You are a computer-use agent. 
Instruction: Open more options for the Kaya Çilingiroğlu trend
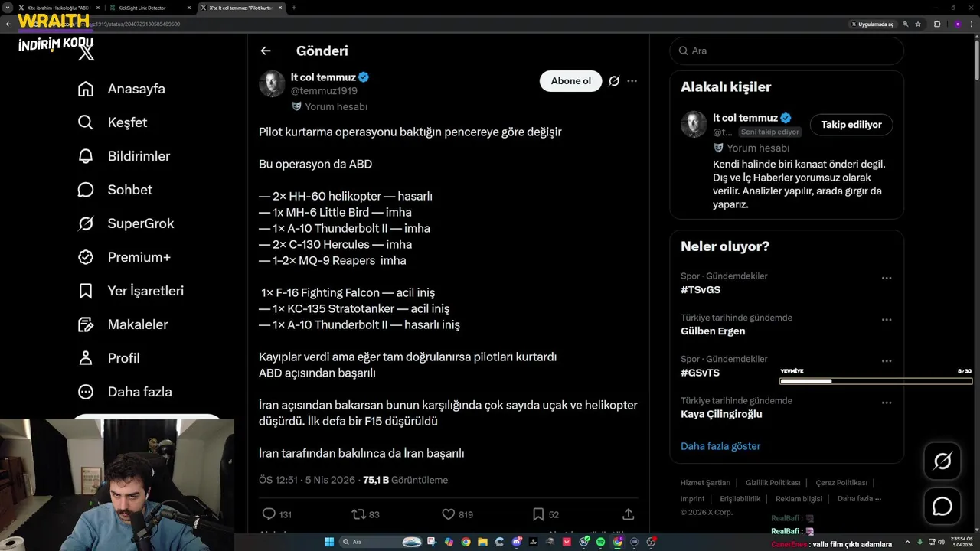[887, 403]
